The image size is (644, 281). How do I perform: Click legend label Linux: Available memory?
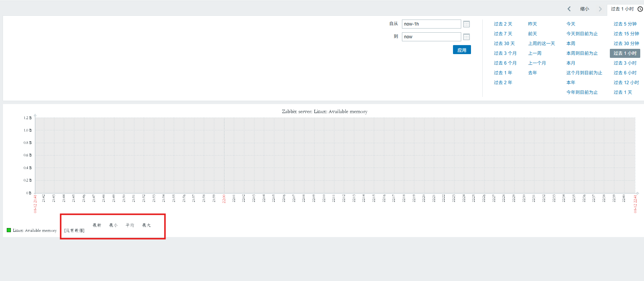(x=35, y=231)
